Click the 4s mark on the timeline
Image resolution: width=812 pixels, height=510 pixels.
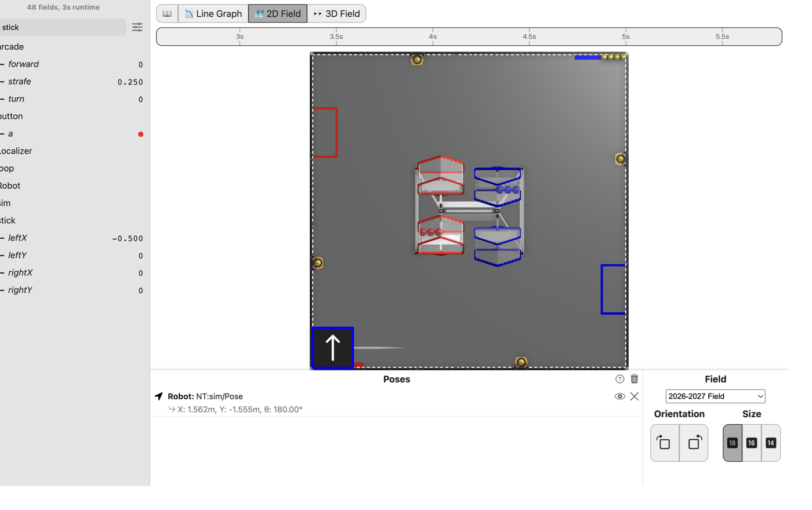click(433, 37)
